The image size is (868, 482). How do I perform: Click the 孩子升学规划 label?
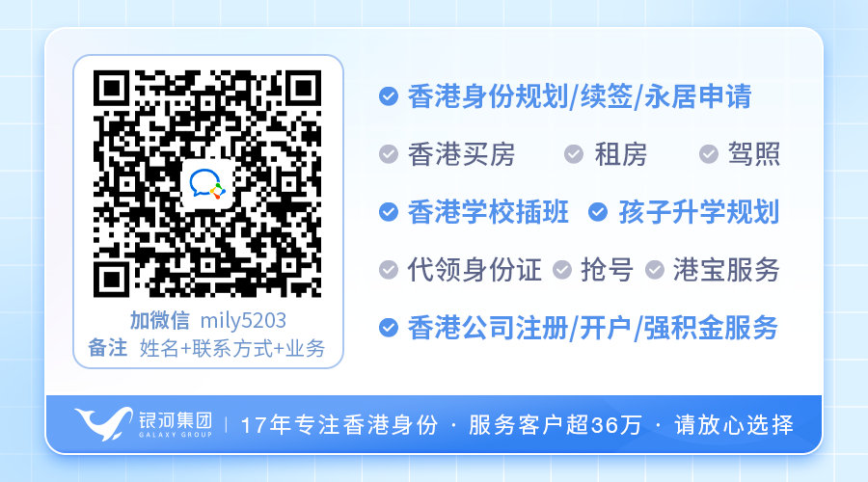pyautogui.click(x=698, y=211)
